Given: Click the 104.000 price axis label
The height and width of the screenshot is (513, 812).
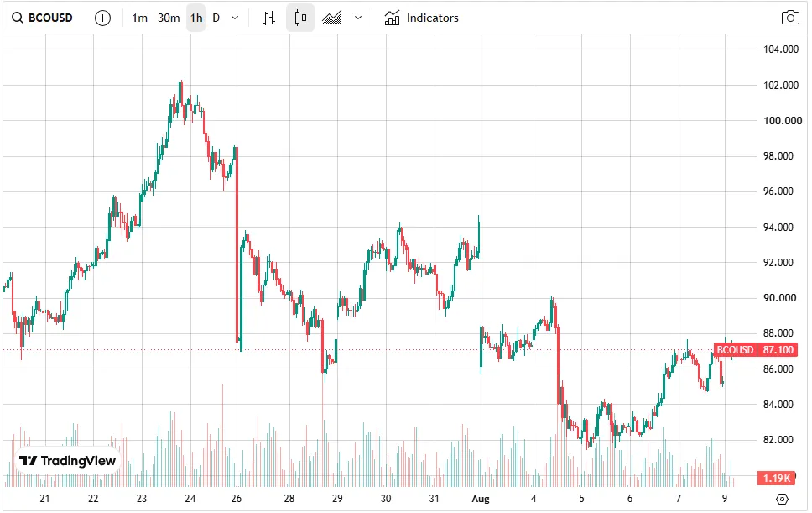Looking at the screenshot, I should click(x=781, y=50).
